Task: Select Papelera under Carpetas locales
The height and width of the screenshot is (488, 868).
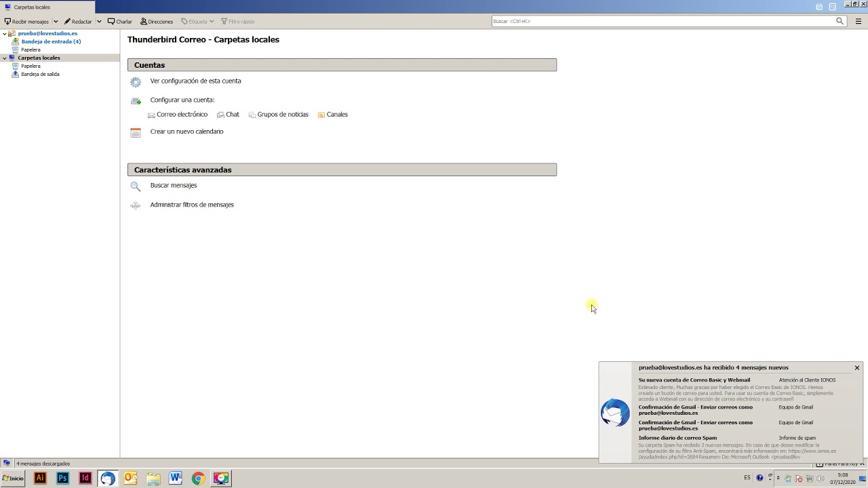Action: click(31, 66)
